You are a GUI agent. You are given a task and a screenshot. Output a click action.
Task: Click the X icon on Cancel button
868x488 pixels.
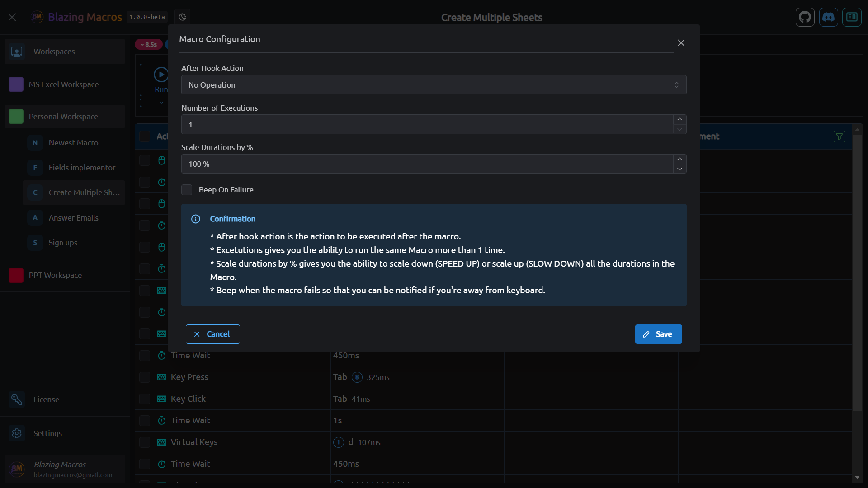[x=197, y=334]
